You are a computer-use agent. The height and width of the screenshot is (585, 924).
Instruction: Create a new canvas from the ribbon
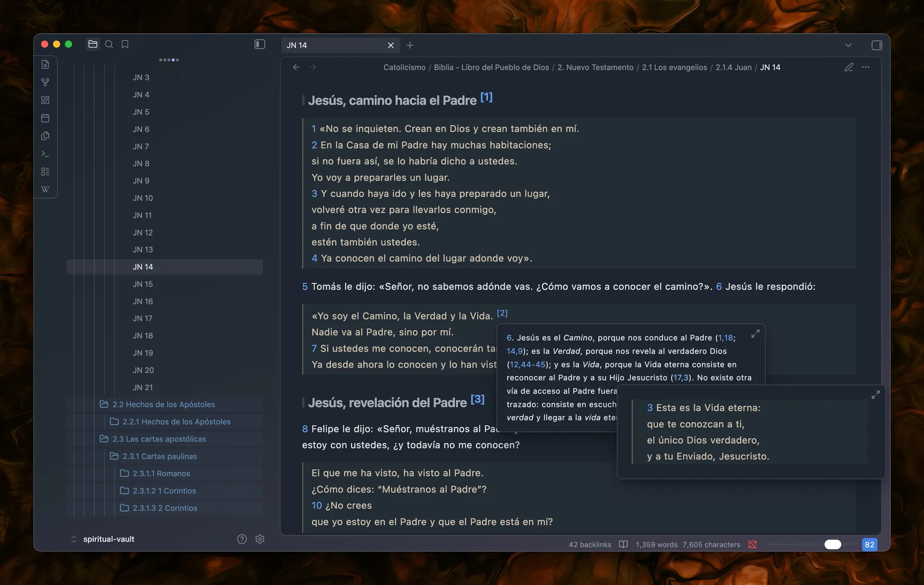pyautogui.click(x=45, y=100)
